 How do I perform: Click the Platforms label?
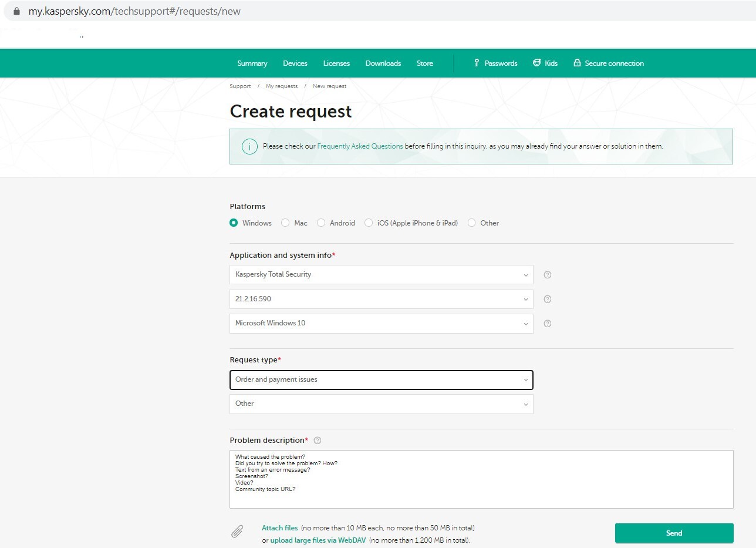(247, 207)
